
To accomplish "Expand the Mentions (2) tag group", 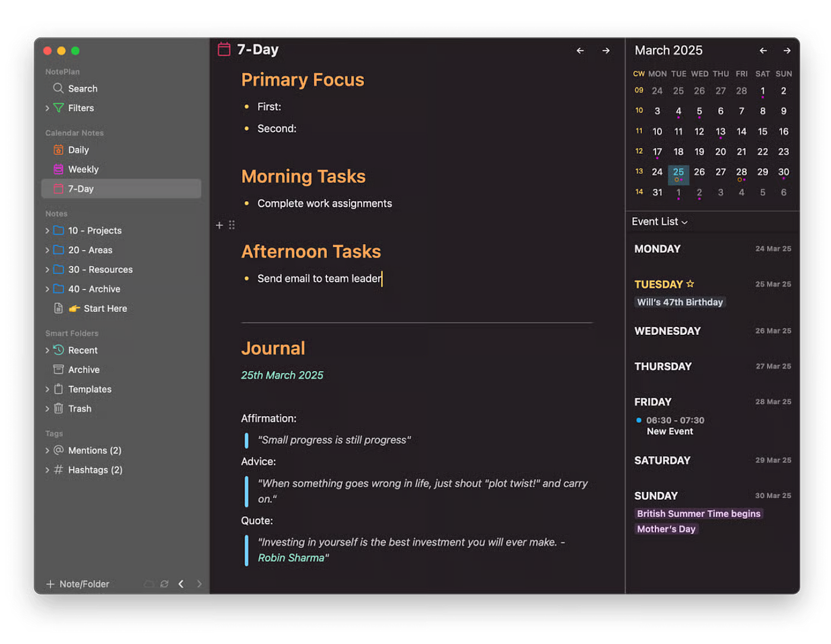I will [x=47, y=451].
